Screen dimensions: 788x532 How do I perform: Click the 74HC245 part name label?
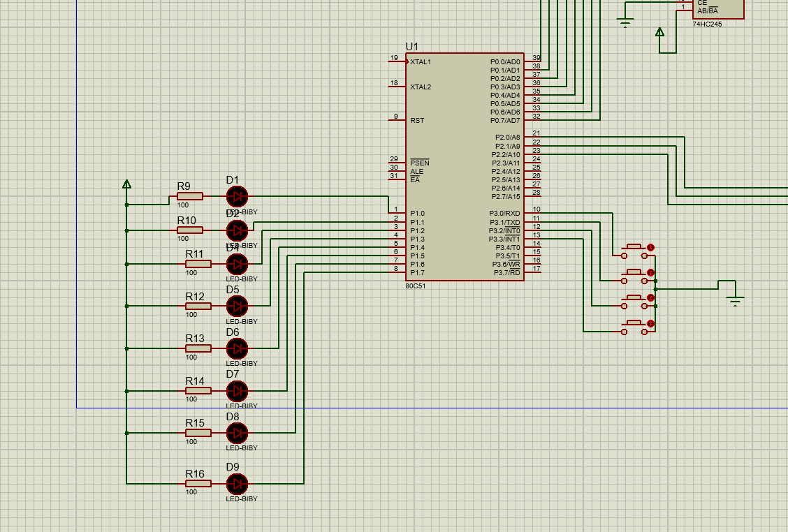coord(707,24)
